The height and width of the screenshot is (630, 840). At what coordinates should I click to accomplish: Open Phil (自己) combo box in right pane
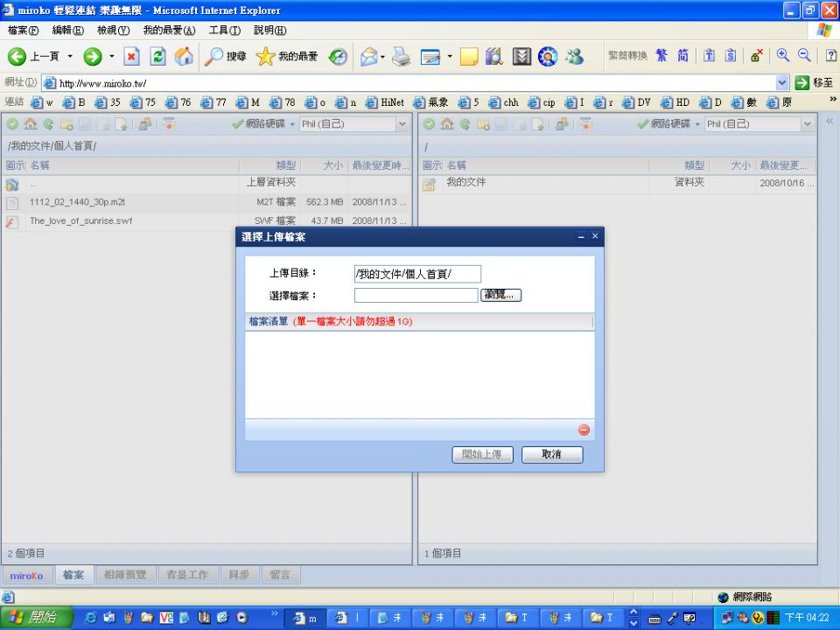pos(759,124)
